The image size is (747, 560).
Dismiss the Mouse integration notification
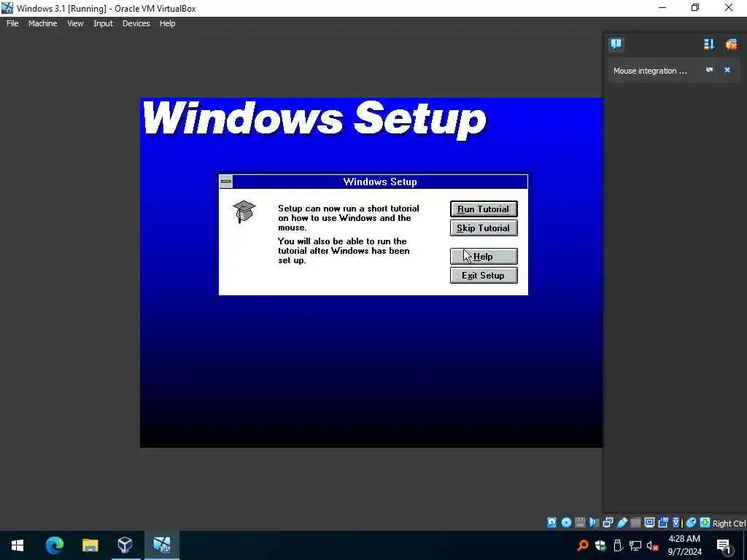point(727,70)
